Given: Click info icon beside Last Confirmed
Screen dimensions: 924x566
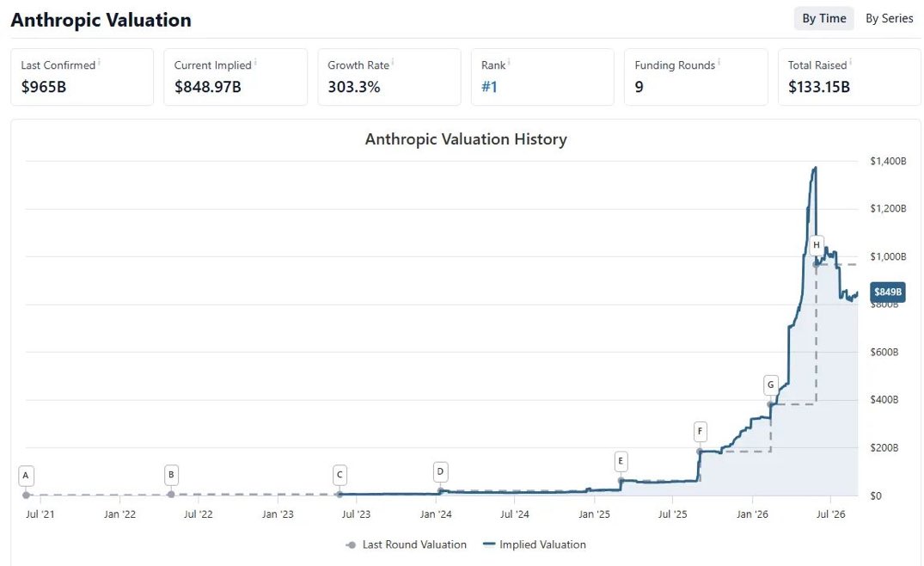Looking at the screenshot, I should point(99,61).
